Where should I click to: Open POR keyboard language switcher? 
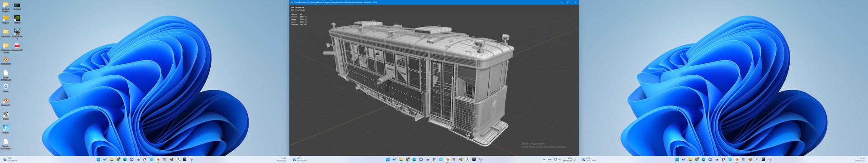550,159
